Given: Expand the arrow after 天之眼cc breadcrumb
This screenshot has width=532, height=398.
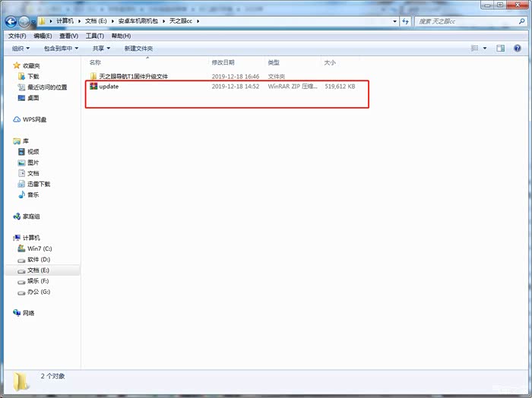Looking at the screenshot, I should point(198,21).
